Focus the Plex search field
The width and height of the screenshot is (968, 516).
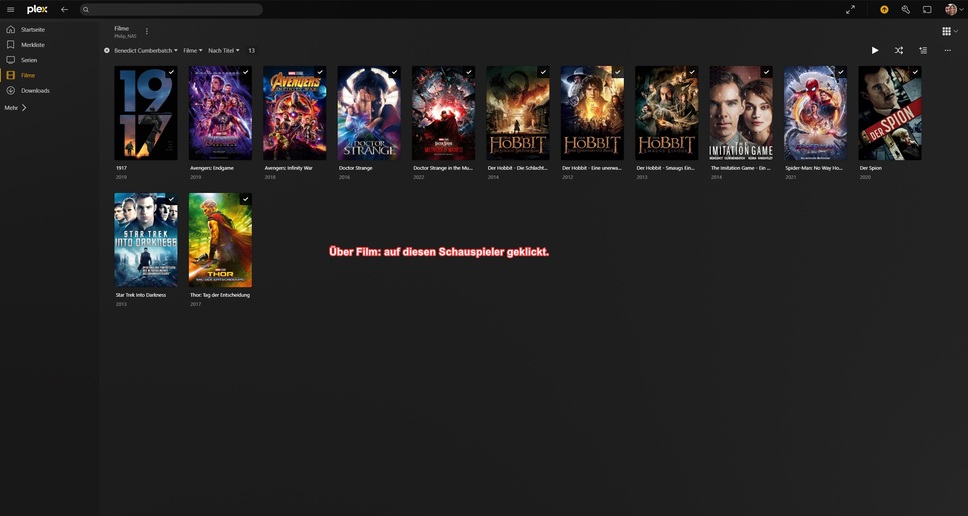coord(171,10)
